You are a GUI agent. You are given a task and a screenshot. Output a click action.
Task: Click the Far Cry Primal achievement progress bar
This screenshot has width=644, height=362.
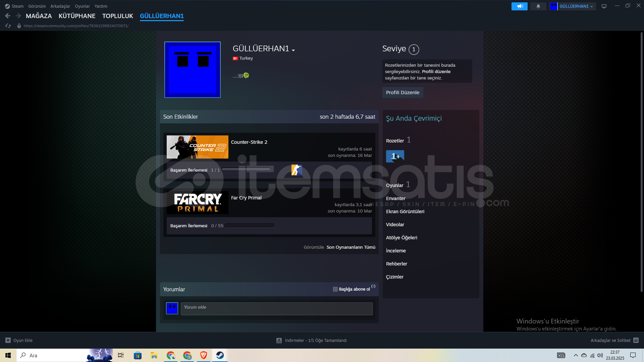pyautogui.click(x=250, y=226)
